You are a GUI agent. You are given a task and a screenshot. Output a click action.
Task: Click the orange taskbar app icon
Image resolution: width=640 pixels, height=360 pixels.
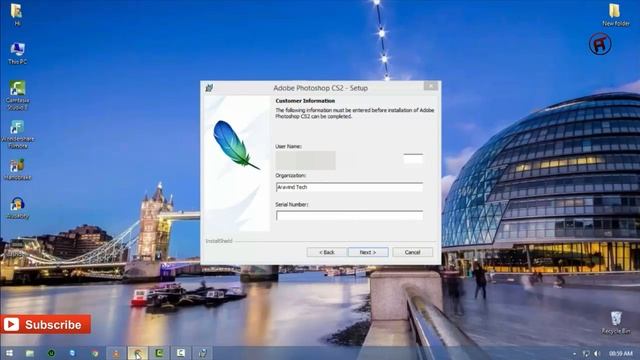[x=116, y=353]
